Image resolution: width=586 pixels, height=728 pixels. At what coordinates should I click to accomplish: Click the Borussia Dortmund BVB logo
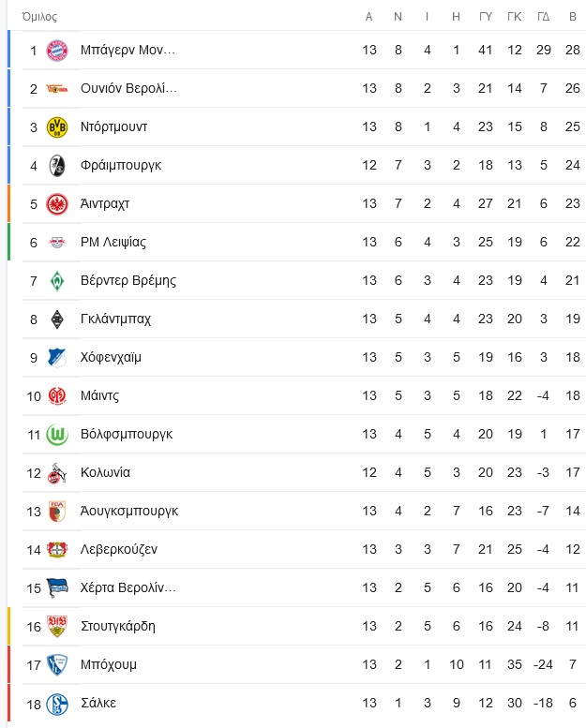[x=56, y=127]
